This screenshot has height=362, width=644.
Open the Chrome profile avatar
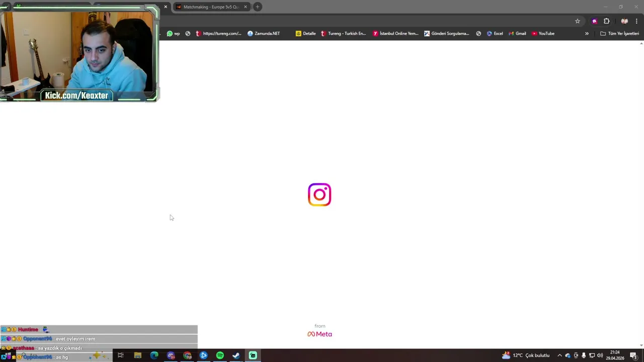pos(624,21)
